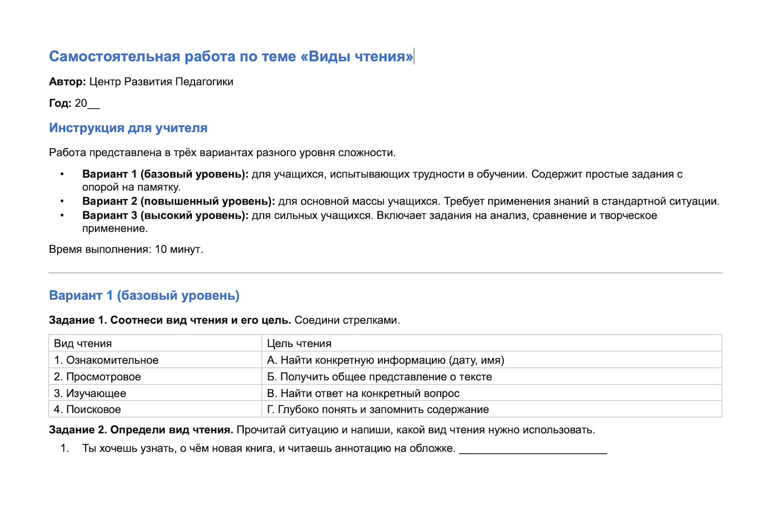771x532 pixels.
Task: Click the Время выполнения: 10 минут line
Action: pos(126,249)
